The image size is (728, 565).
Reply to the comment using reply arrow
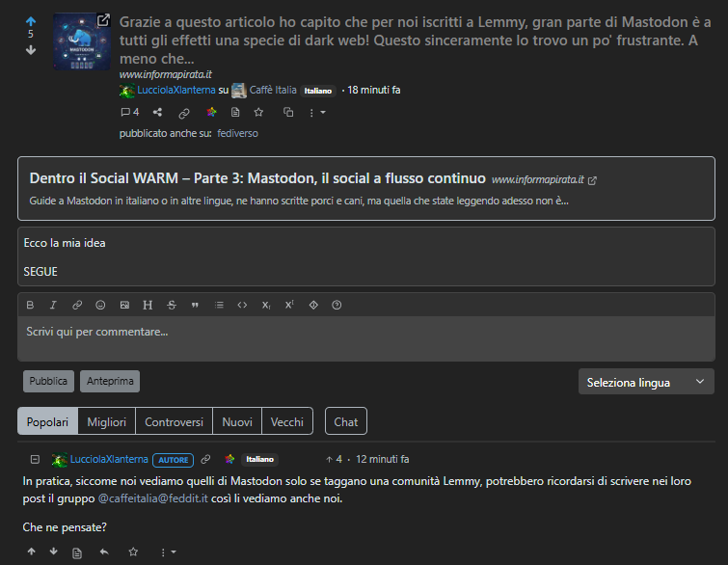[x=104, y=552]
